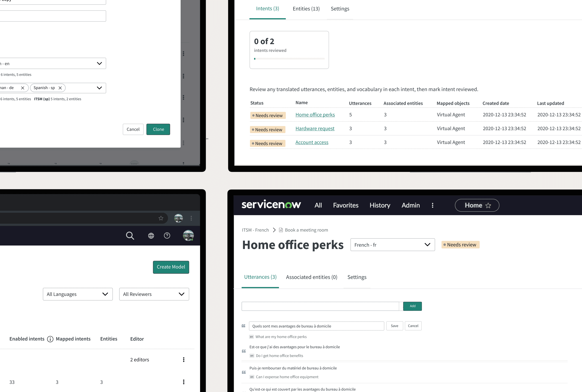This screenshot has width=582, height=392.
Task: Click the Create Model button
Action: coord(171,267)
